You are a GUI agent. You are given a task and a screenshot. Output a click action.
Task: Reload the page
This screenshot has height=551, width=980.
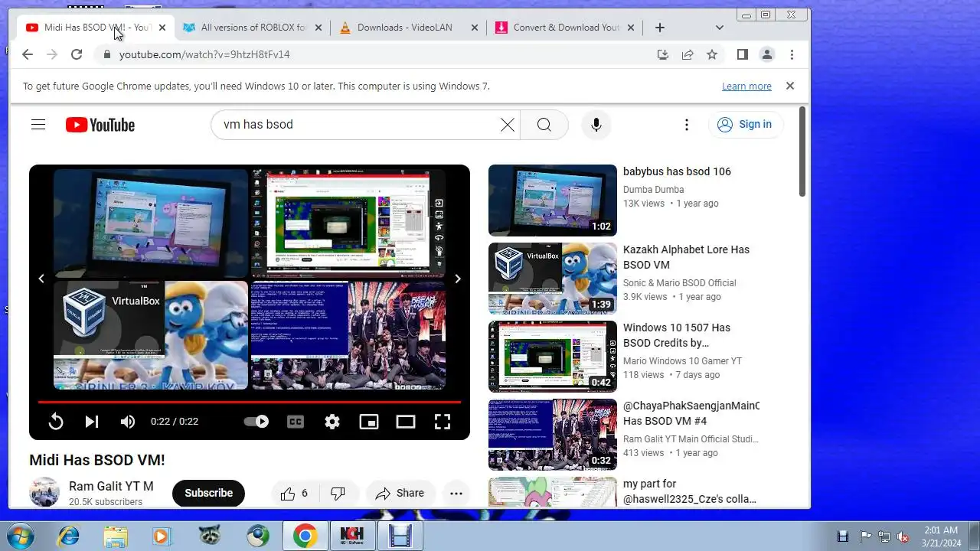(x=77, y=54)
